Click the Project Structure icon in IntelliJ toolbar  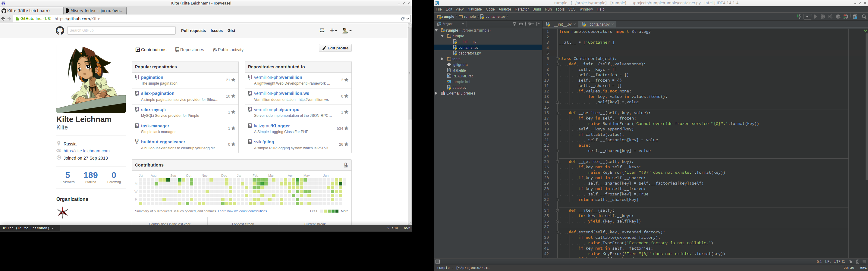pyautogui.click(x=855, y=17)
